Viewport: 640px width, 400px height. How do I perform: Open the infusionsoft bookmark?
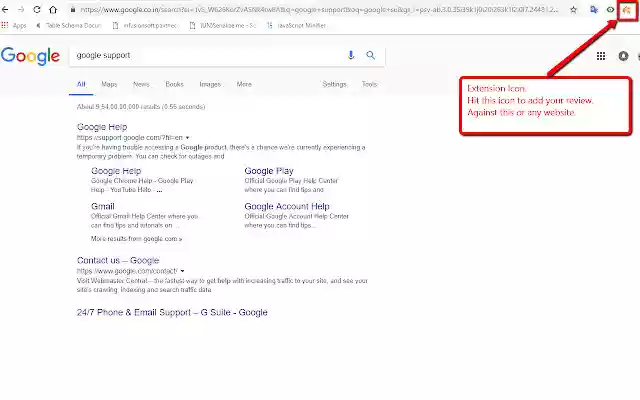coord(145,25)
